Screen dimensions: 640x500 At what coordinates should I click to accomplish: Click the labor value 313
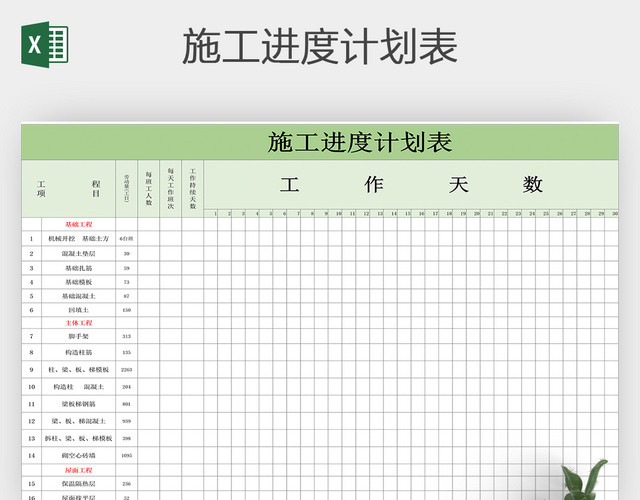pyautogui.click(x=127, y=336)
